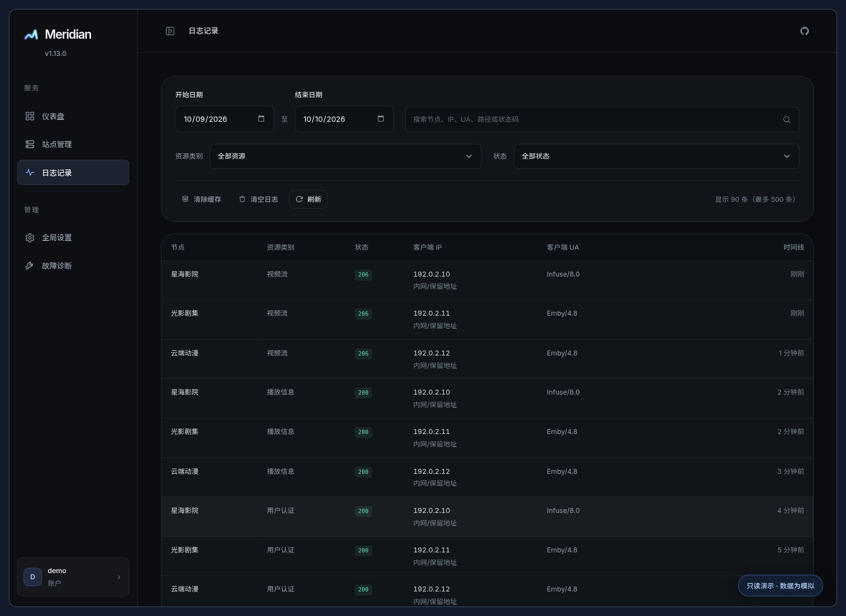The height and width of the screenshot is (616, 846).
Task: Expand the 状态 全部状态 dropdown
Action: coord(656,156)
